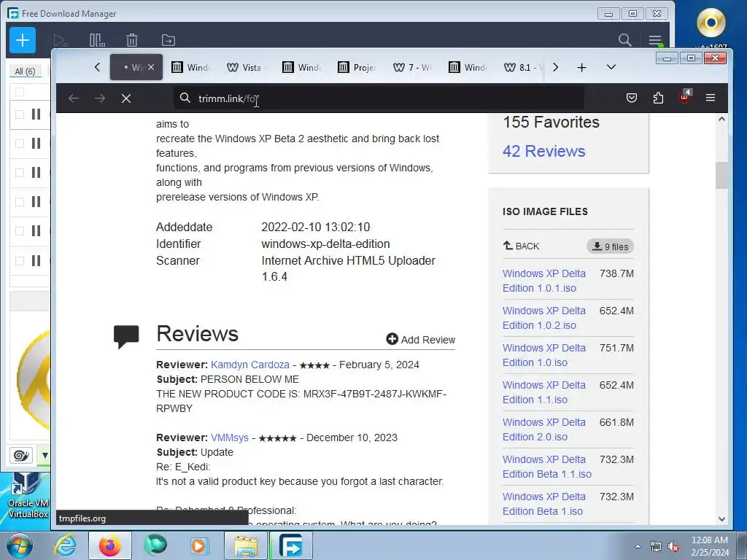Open Windows XP Delta Edition 2.0.iso
747x560 pixels.
[x=543, y=429]
